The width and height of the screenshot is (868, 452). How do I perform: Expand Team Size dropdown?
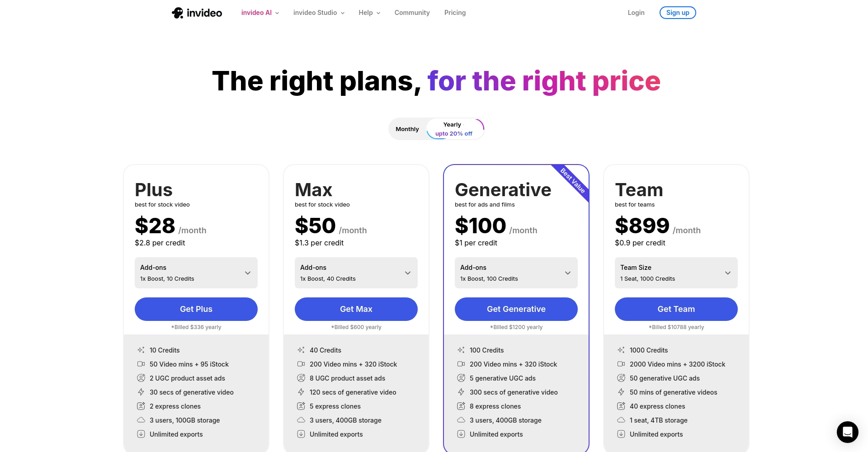click(x=676, y=273)
